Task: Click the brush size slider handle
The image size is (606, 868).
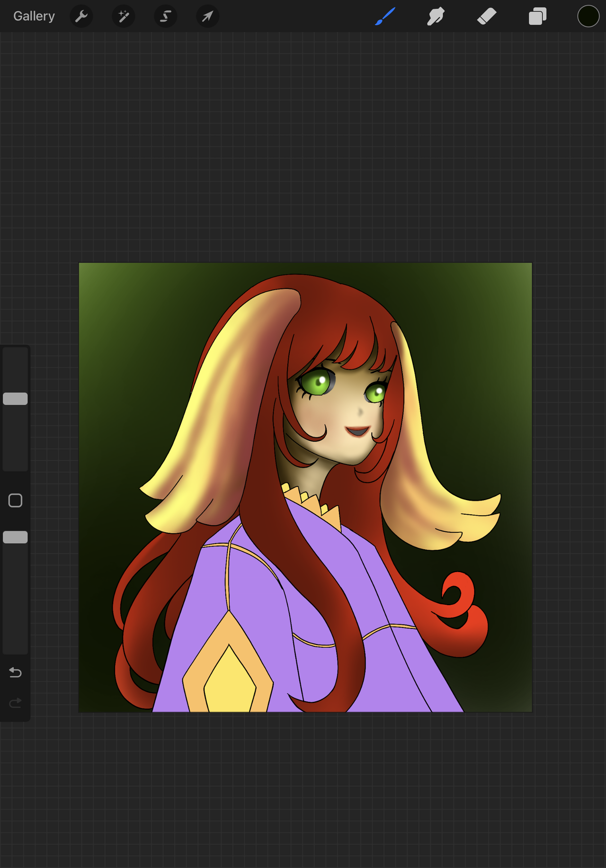Action: 15,399
